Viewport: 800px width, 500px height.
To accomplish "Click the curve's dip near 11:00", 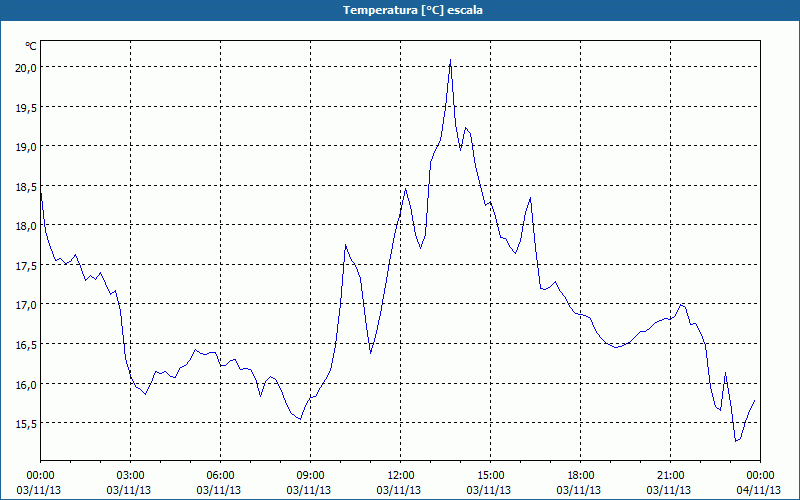I will tap(370, 353).
